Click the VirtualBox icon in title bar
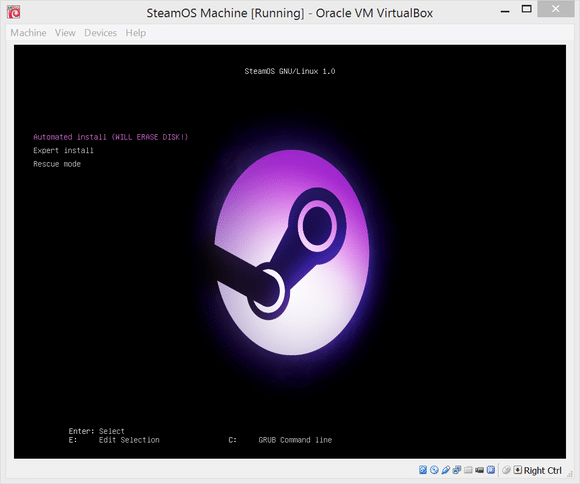580x484 pixels. tap(14, 12)
